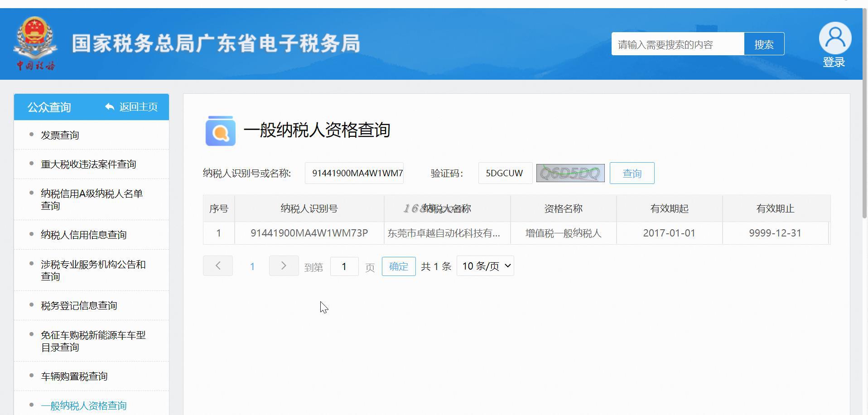
Task: Click the 有效期起 column header
Action: pos(669,208)
